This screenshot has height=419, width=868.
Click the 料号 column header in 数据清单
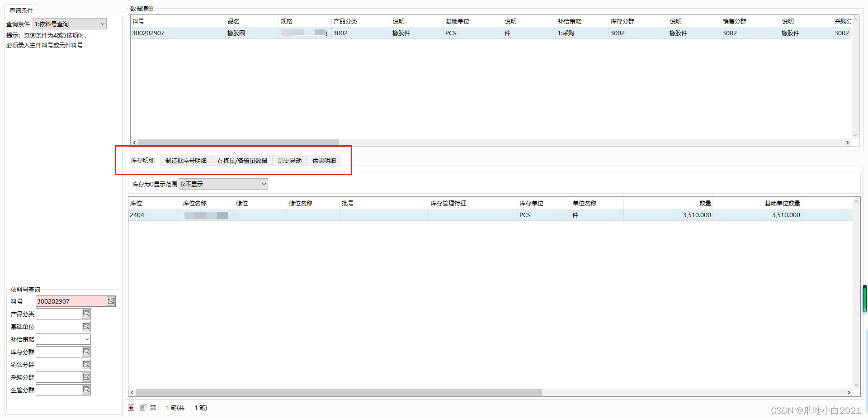pos(178,21)
